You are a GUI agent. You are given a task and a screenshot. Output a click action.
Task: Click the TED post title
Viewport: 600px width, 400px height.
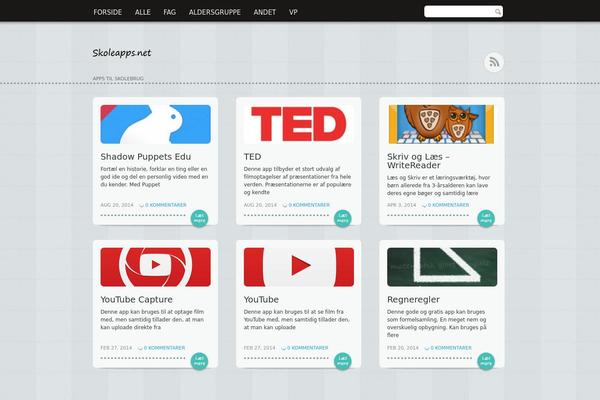[x=252, y=157]
